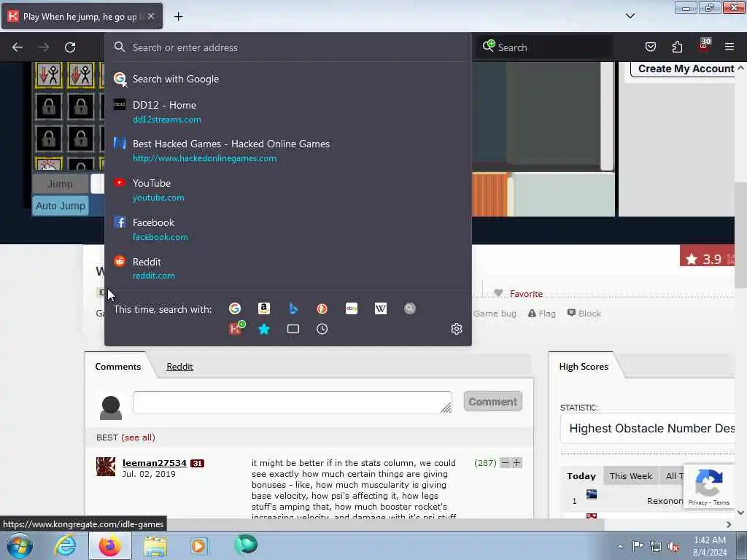Flag this game
Screen dimensions: 747x560
(x=542, y=314)
